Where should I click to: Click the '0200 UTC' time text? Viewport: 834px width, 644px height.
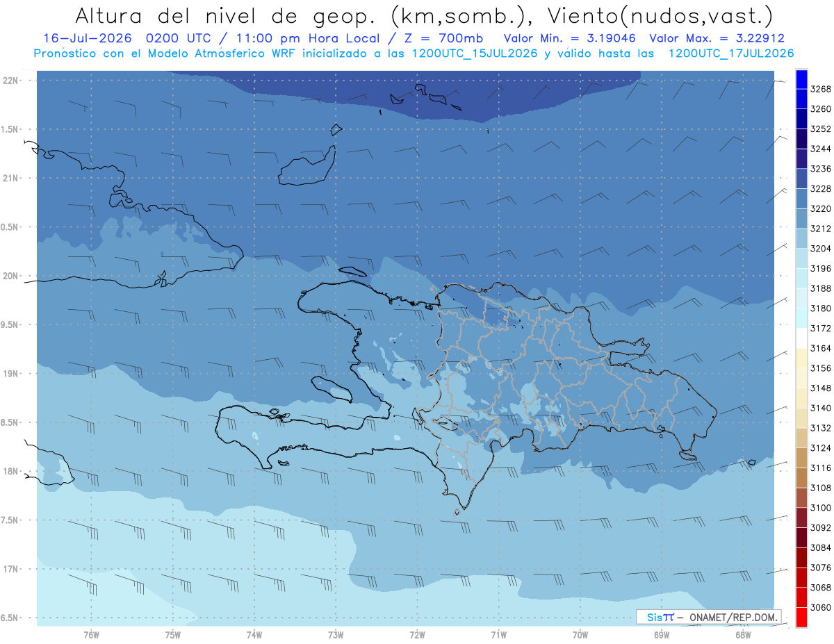[x=179, y=38]
